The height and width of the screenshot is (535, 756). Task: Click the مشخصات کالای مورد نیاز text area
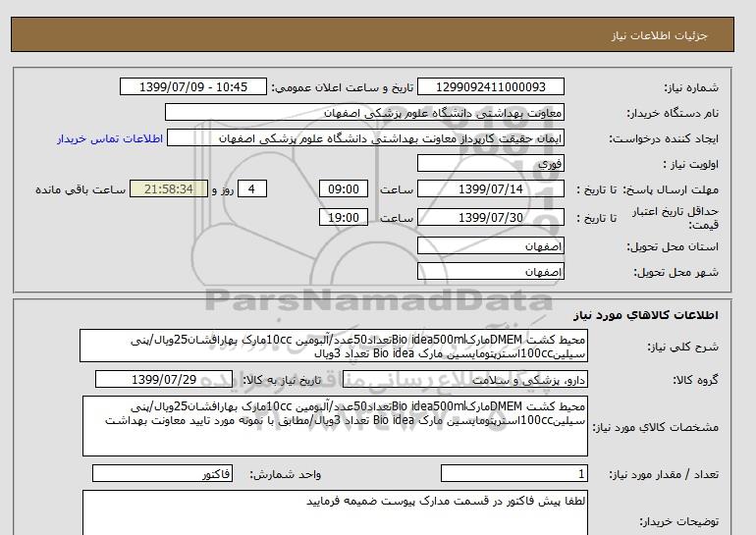(x=335, y=426)
